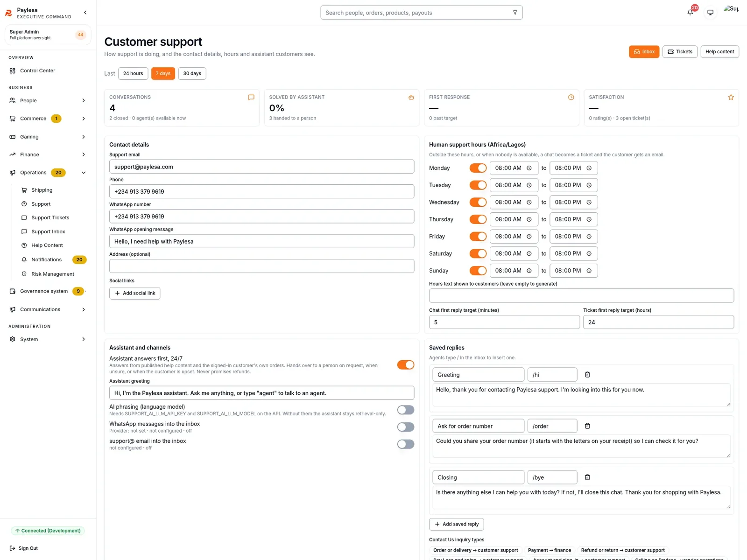This screenshot has width=747, height=560.
Task: Expand the Commerce sidebar section
Action: click(48, 119)
